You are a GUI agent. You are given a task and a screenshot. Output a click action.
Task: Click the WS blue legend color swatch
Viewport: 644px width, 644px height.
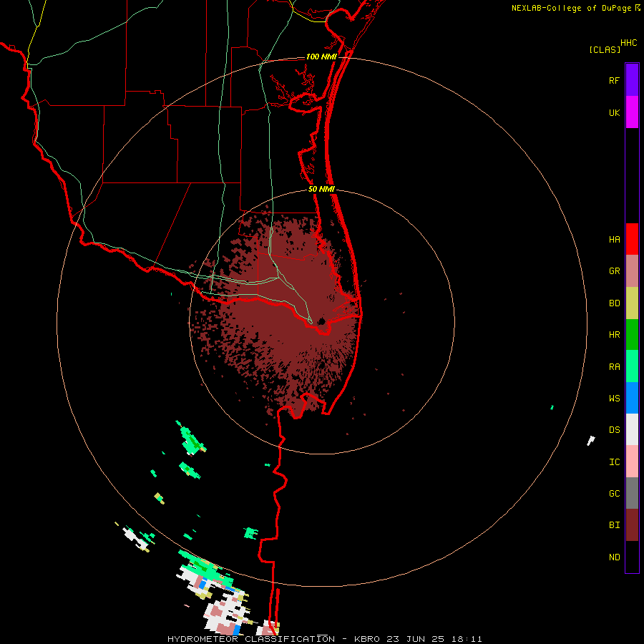632,398
